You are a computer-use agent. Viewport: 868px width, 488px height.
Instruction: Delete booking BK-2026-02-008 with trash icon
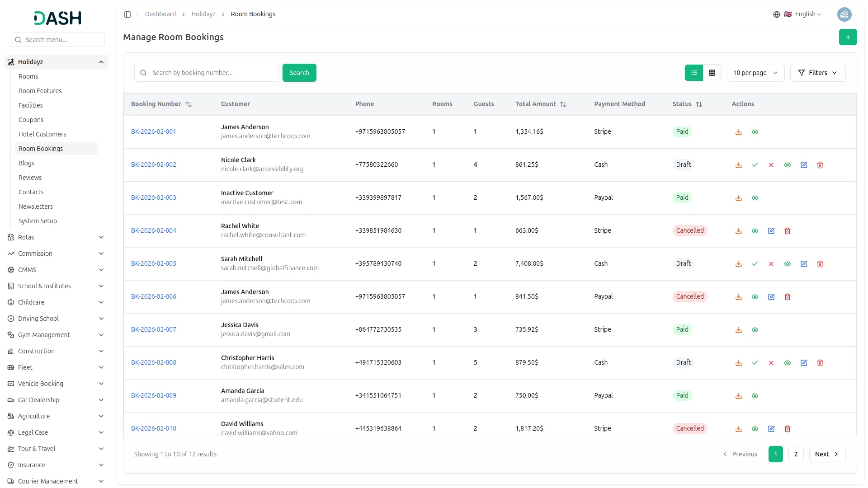pyautogui.click(x=820, y=363)
